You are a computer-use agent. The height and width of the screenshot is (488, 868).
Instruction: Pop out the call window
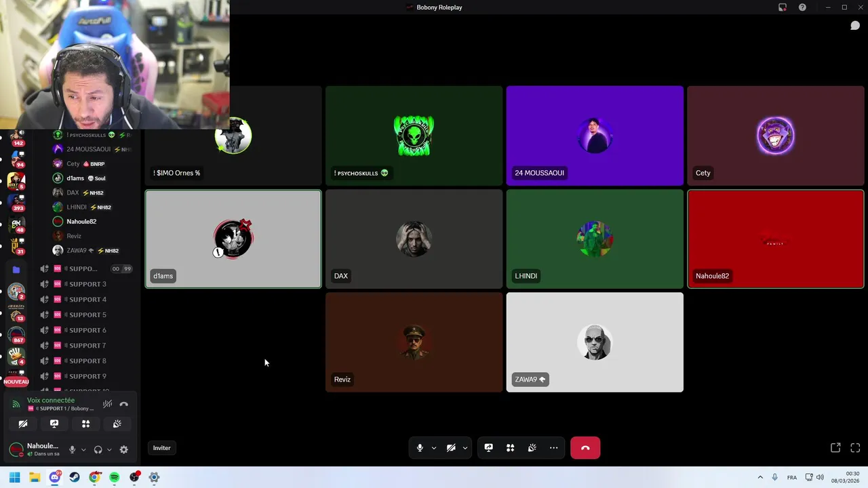(x=835, y=448)
